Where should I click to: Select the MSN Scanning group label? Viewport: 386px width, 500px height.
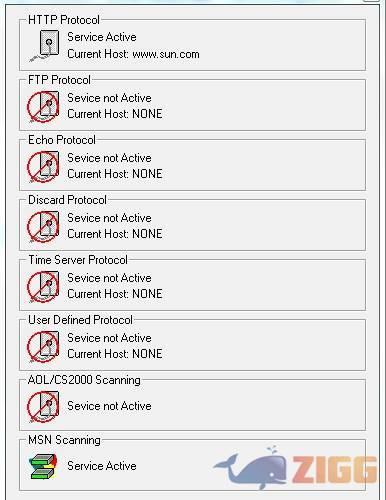click(x=64, y=440)
